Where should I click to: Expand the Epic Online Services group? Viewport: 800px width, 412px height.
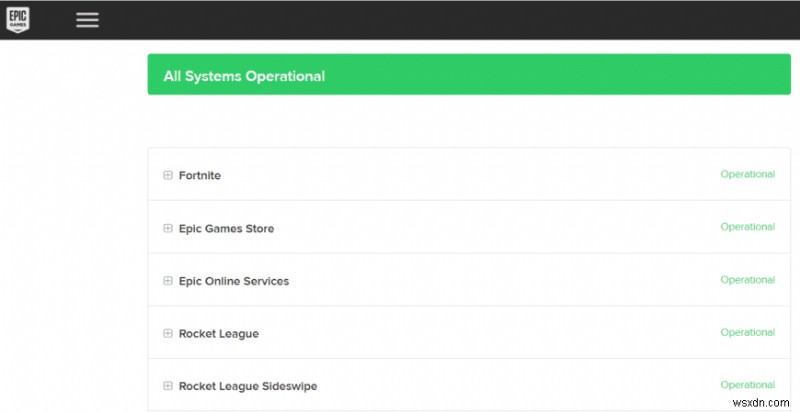click(167, 281)
